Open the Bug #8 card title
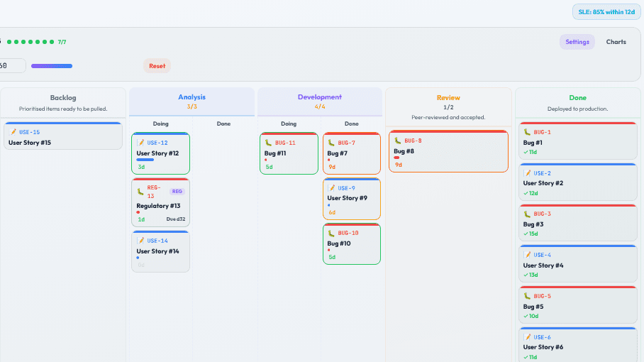Viewport: 644px width, 362px height. (x=404, y=151)
